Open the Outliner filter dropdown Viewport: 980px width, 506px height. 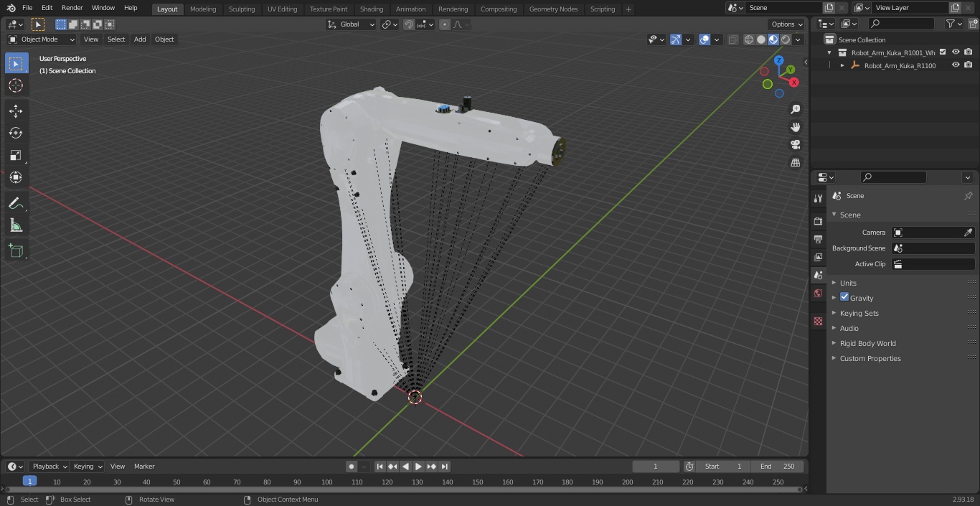point(953,24)
